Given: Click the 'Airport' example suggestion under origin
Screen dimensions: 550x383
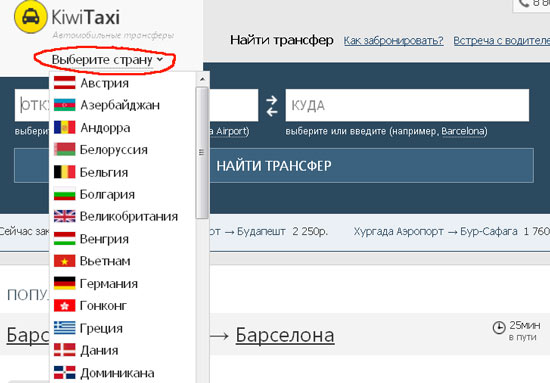Looking at the screenshot, I should 231,132.
